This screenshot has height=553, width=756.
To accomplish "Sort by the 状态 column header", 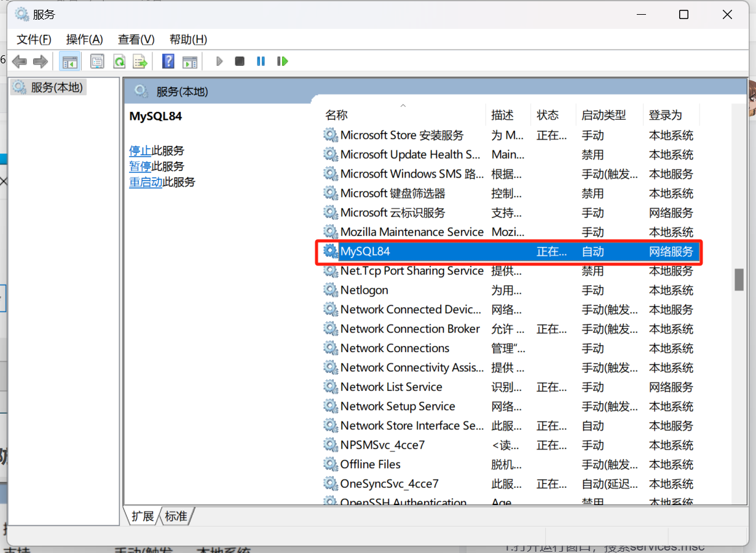I will pyautogui.click(x=553, y=115).
